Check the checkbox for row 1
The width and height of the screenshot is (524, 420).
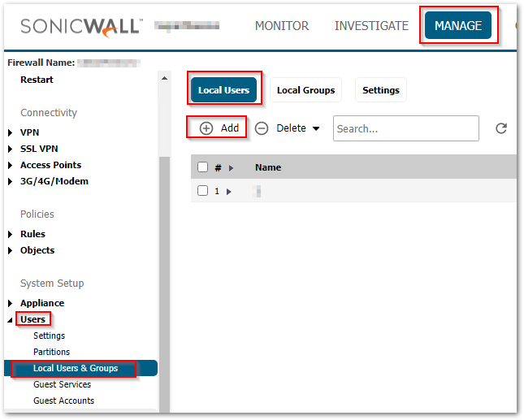tap(203, 191)
